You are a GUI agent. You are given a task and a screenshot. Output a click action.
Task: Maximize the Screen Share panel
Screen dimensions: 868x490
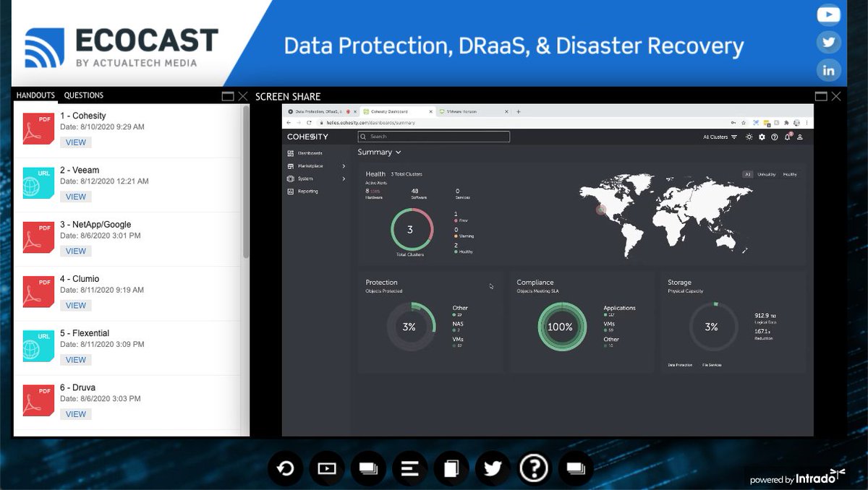[x=821, y=96]
